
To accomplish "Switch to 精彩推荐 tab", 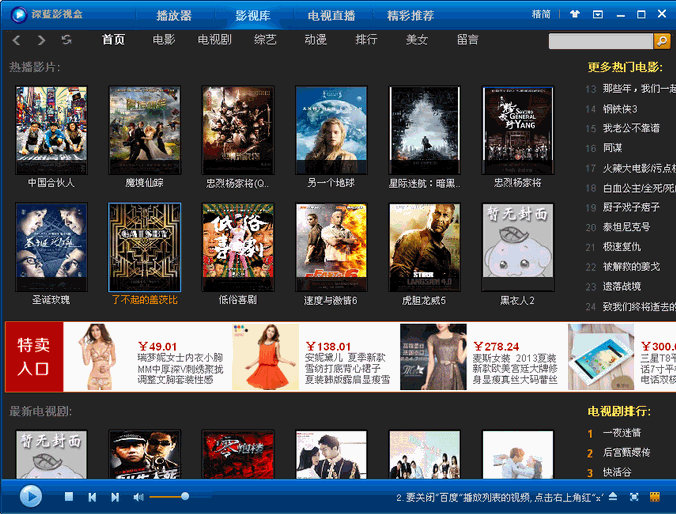I will [x=410, y=16].
